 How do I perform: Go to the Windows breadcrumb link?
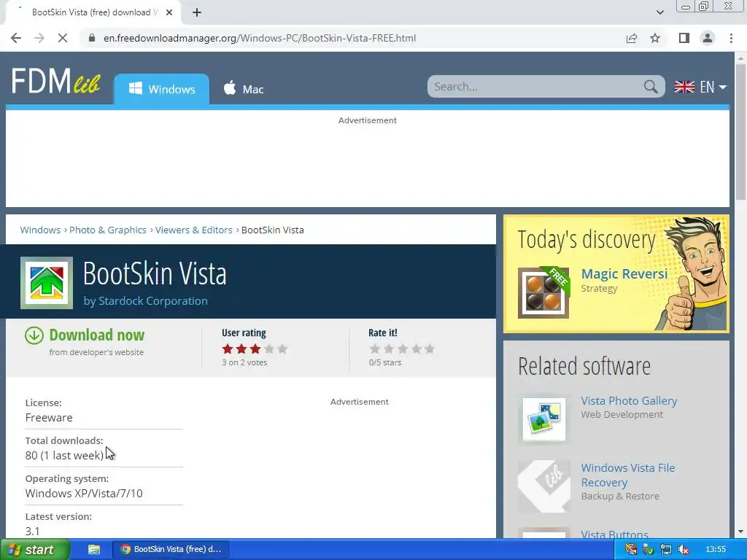pos(40,230)
